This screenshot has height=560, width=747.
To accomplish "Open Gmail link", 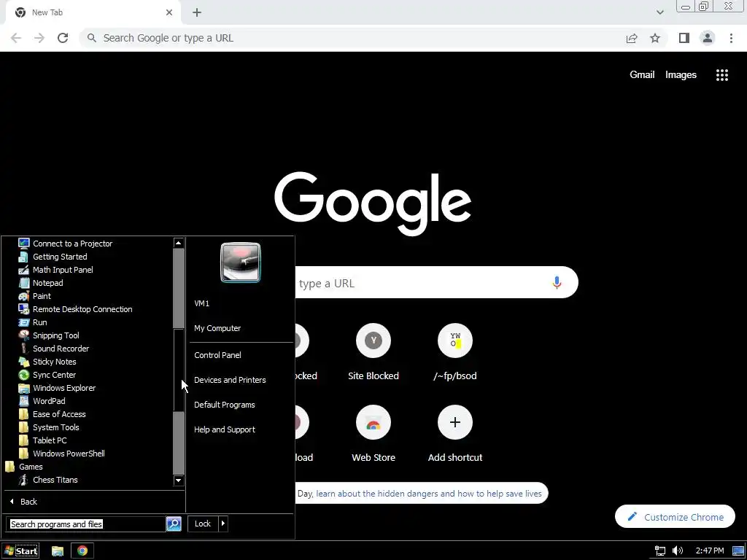I will pyautogui.click(x=642, y=75).
